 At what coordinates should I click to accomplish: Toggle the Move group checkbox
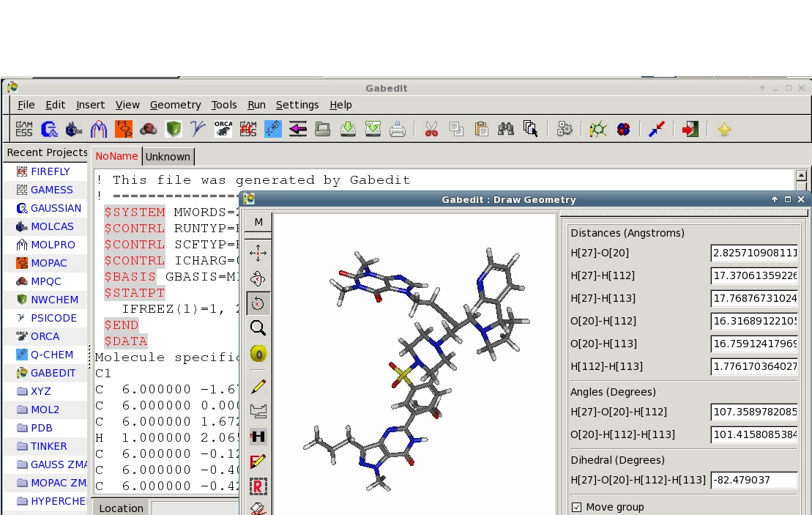(x=576, y=507)
